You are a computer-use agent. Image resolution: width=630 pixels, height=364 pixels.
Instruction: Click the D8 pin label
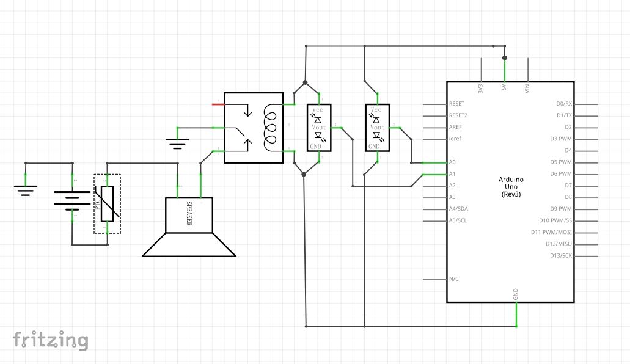(x=568, y=197)
